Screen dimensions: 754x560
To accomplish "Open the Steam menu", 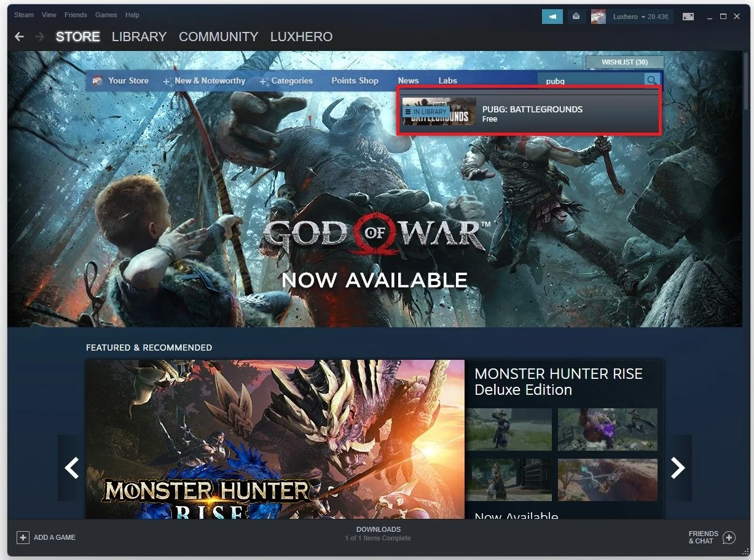I will [x=24, y=15].
